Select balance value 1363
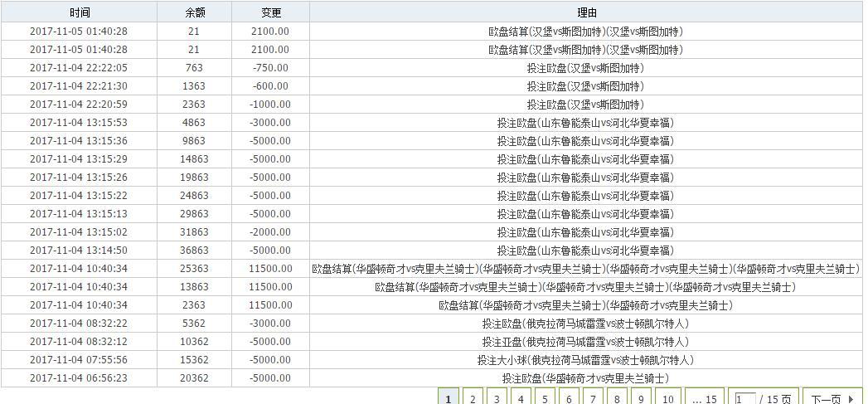Viewport: 868px width, 404px height. 194,86
